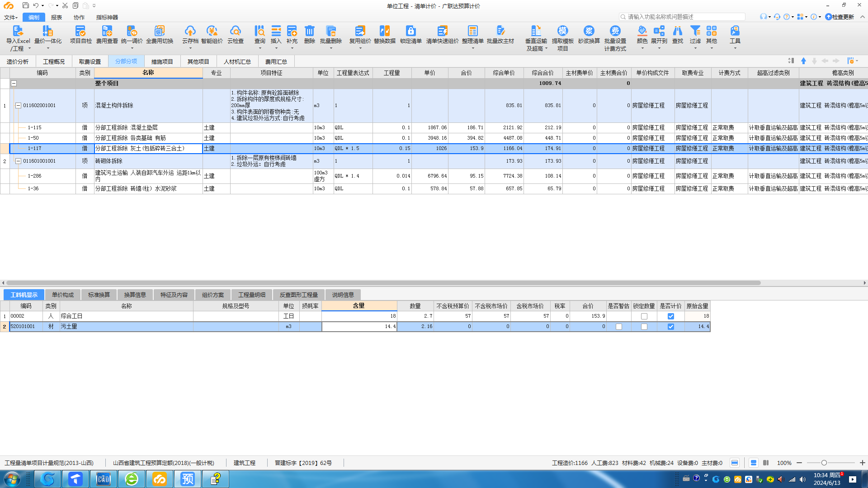The image size is (868, 488).
Task: Go to the 措施项目 tab
Action: (x=162, y=61)
